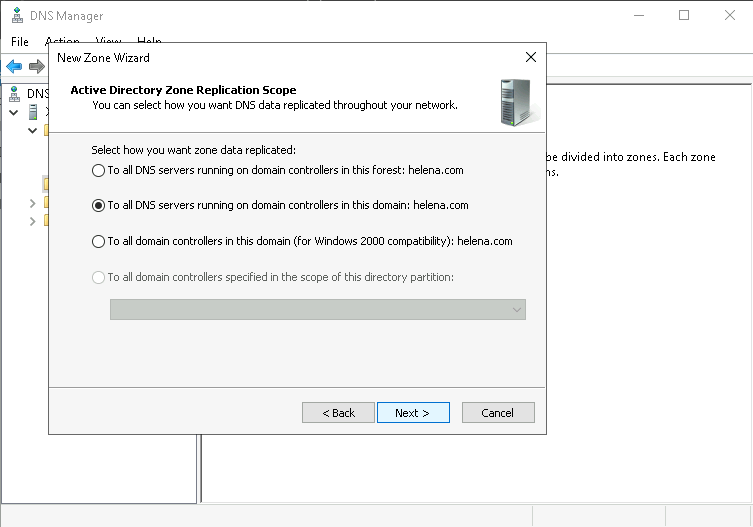This screenshot has width=753, height=527.
Task: Choose all DNS servers in this domain option
Action: pyautogui.click(x=98, y=205)
